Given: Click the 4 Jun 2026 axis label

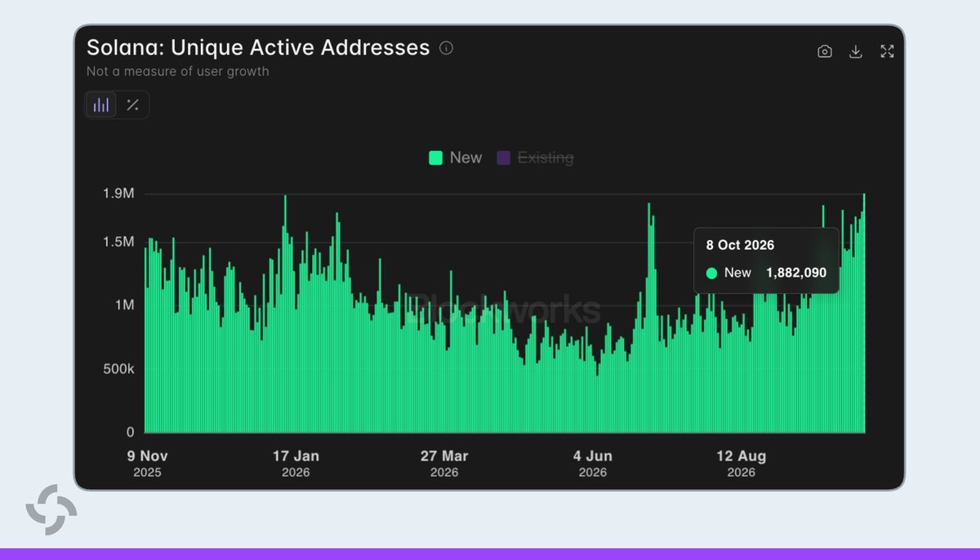Looking at the screenshot, I should click(593, 463).
